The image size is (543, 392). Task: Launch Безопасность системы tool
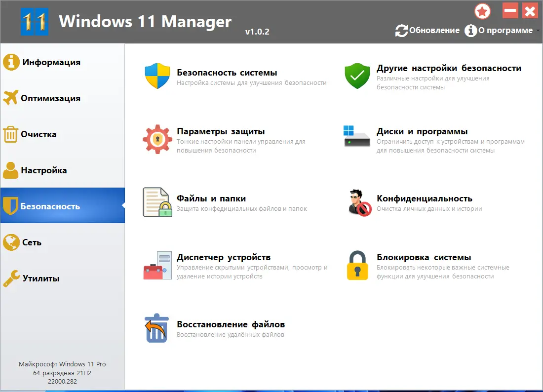pos(227,73)
